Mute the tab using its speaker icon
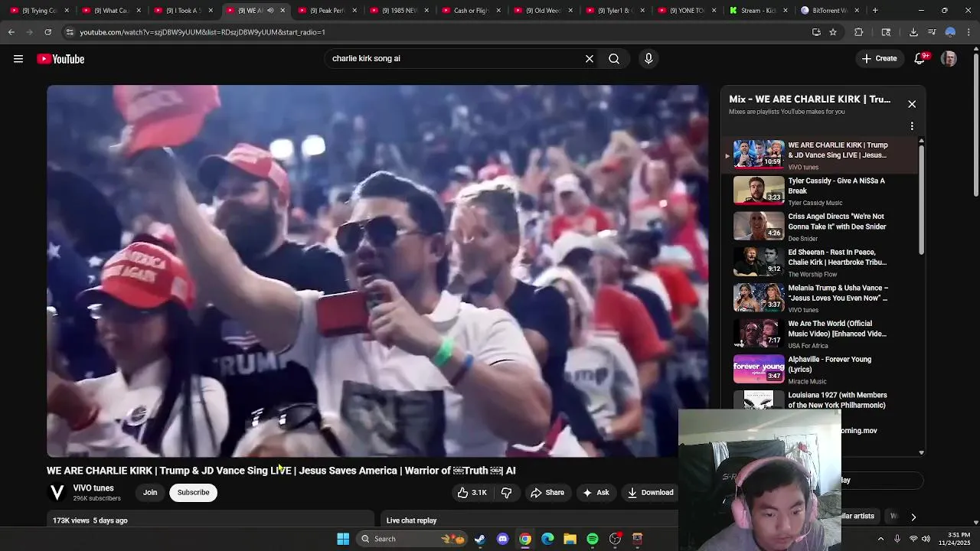 click(270, 11)
